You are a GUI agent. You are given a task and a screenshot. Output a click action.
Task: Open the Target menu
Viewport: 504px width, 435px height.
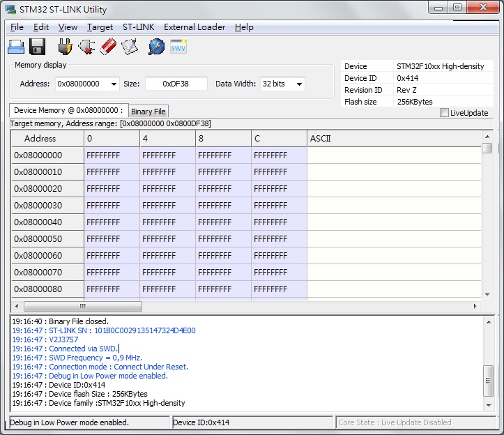(x=100, y=27)
